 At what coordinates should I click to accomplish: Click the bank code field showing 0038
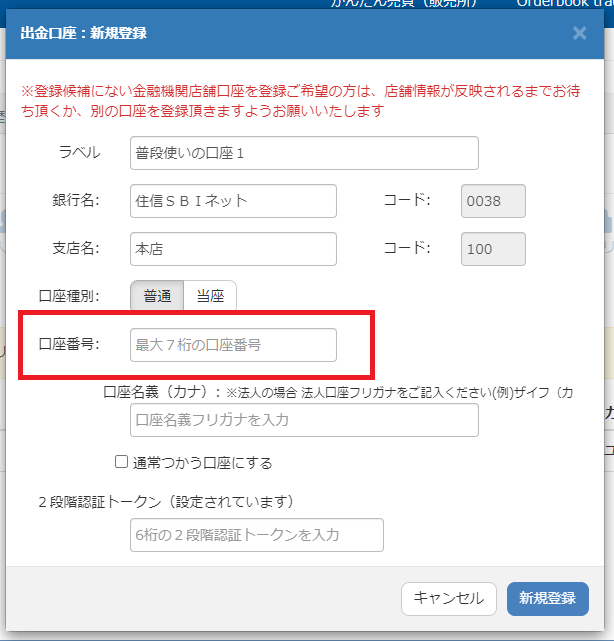493,201
